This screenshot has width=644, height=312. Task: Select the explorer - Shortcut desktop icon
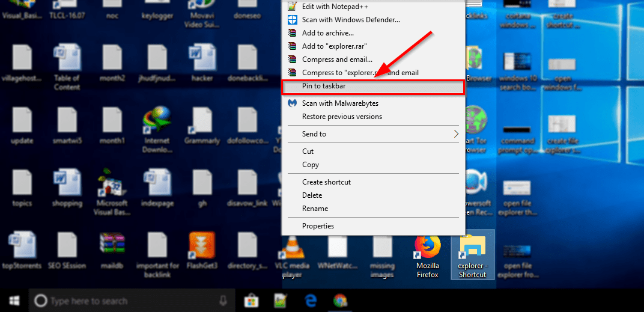coord(473,255)
